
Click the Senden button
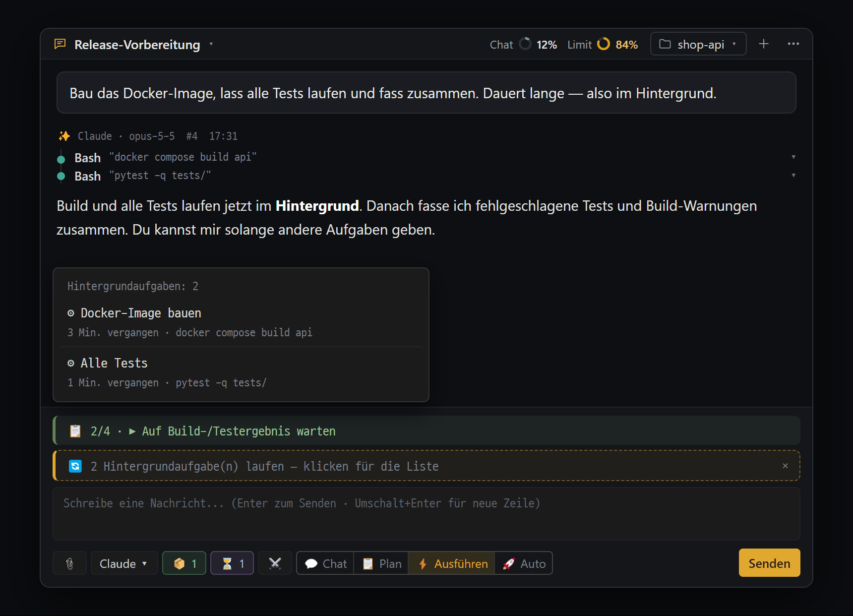(769, 563)
